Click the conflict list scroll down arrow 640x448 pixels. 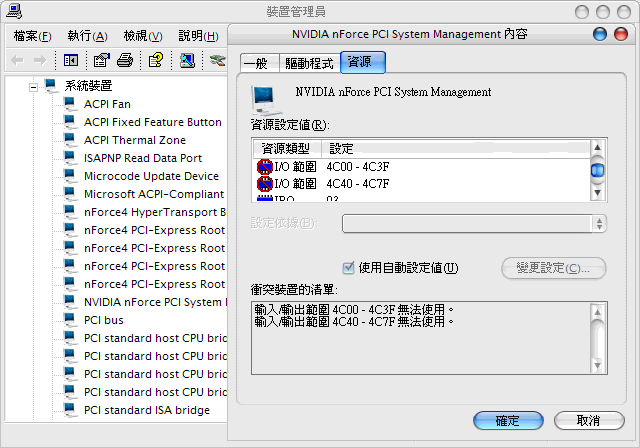[x=597, y=365]
